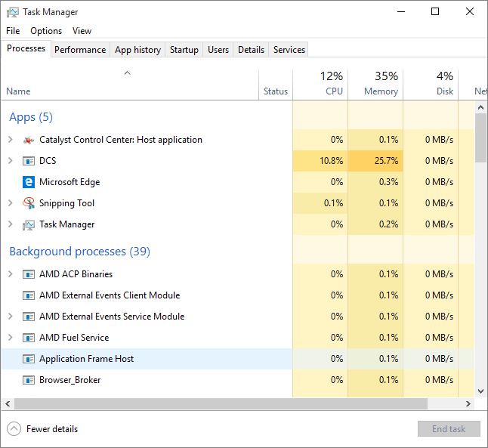488x448 pixels.
Task: Collapse view using Fewer details arrow
Action: click(x=14, y=429)
